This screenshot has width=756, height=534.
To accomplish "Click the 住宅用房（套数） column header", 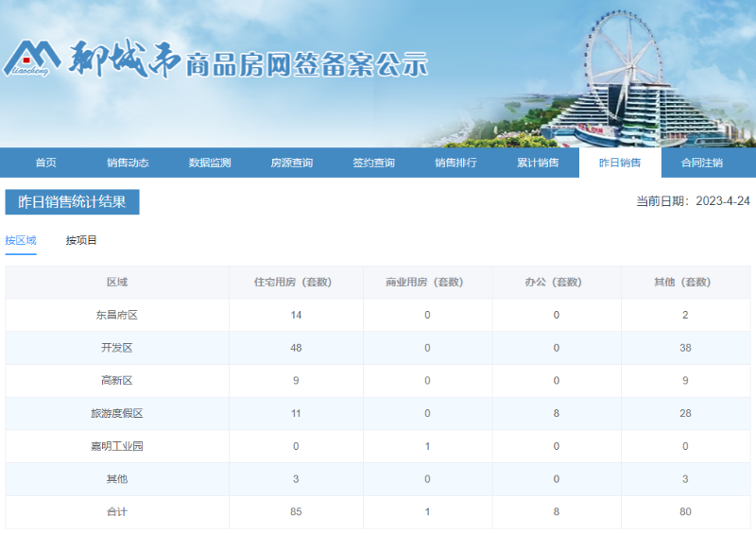I will (296, 282).
